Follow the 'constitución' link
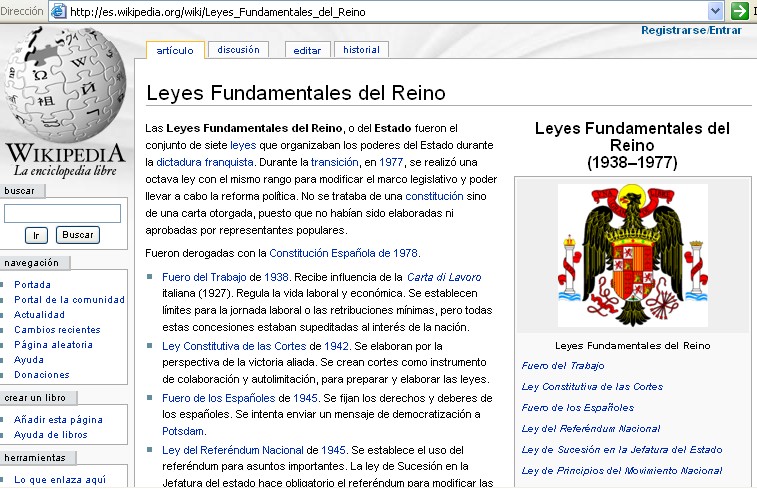 click(x=434, y=196)
